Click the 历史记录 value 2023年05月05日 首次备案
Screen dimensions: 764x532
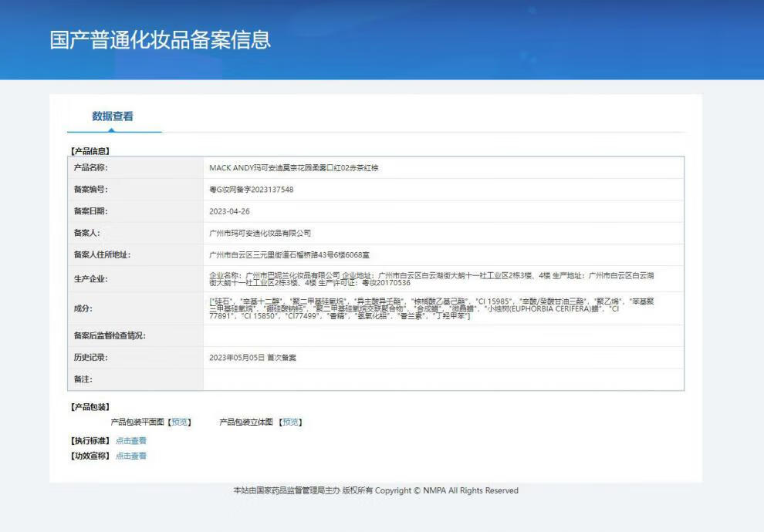click(252, 357)
